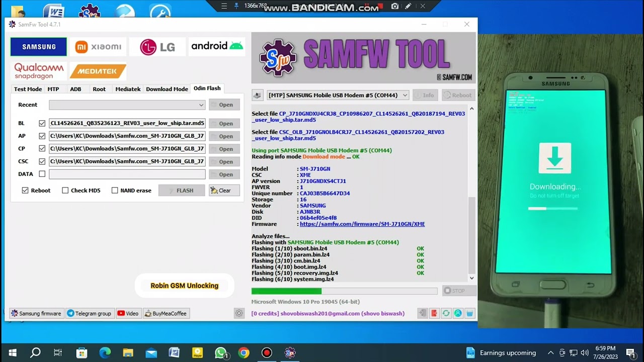
Task: Enable Check MD5 option
Action: pyautogui.click(x=65, y=191)
